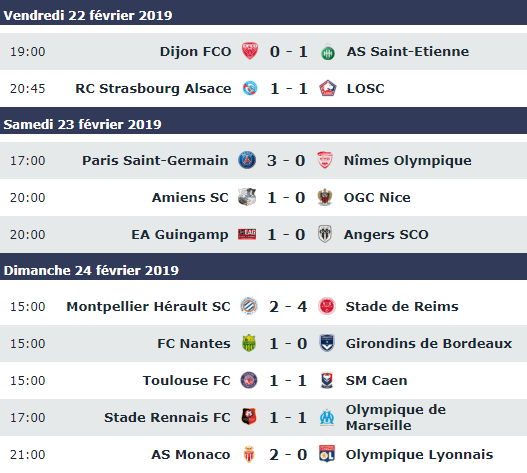Click the Dijon FCO club crest
Viewport: 527px width, 473px height.
tap(250, 51)
